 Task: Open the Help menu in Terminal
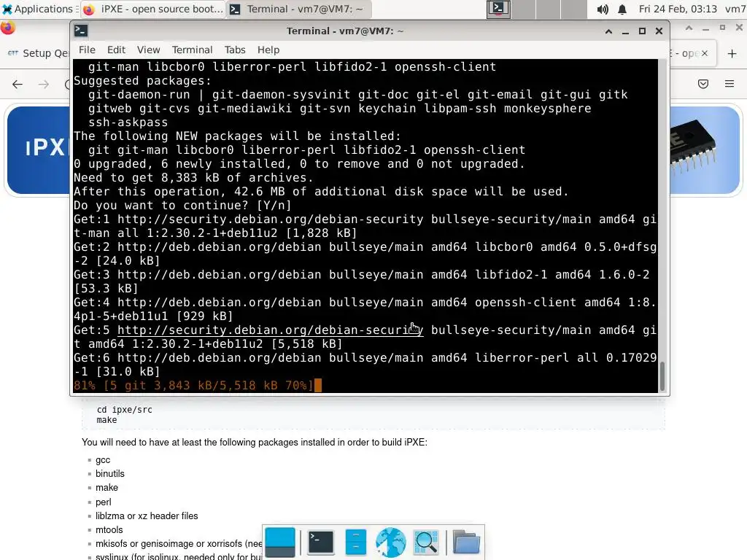coord(268,50)
